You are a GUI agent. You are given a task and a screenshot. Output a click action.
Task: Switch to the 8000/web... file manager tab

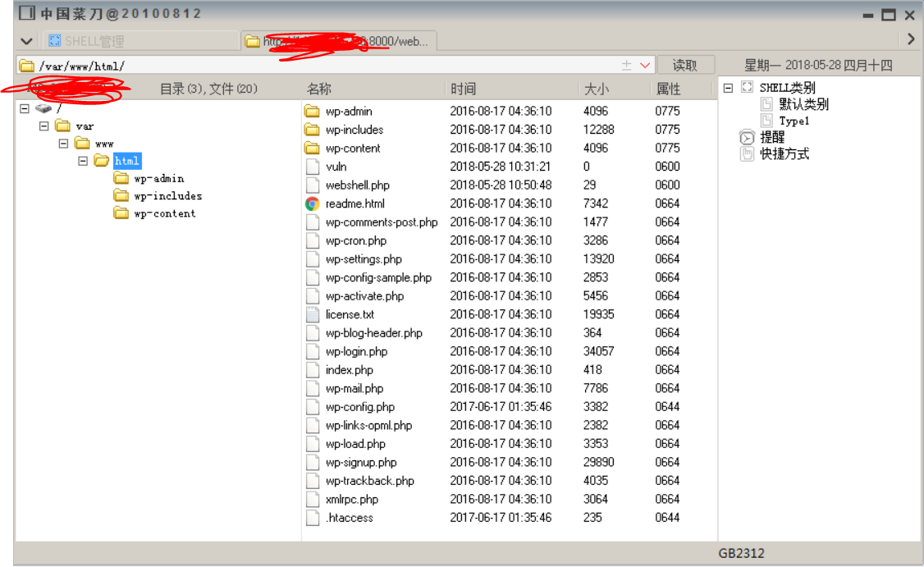point(340,41)
